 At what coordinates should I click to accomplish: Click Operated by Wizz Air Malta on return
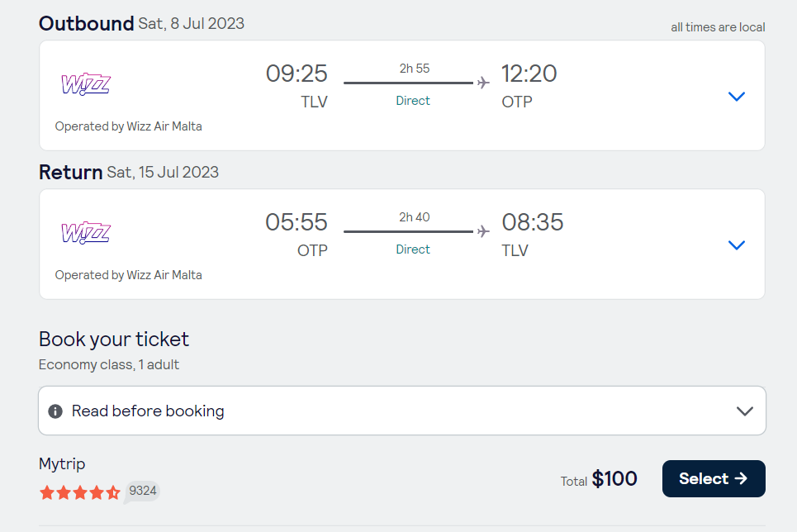pyautogui.click(x=129, y=275)
